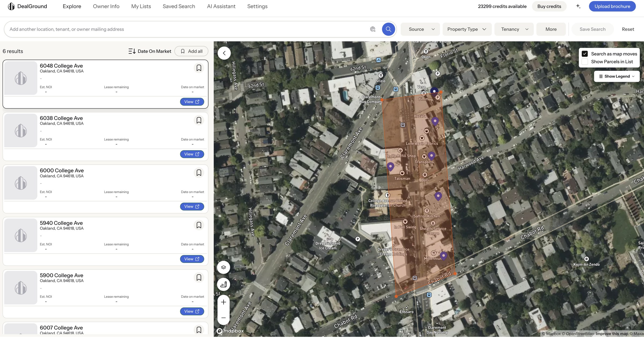Bookmark 6038 College Ave listing
The width and height of the screenshot is (644, 342).
[199, 120]
